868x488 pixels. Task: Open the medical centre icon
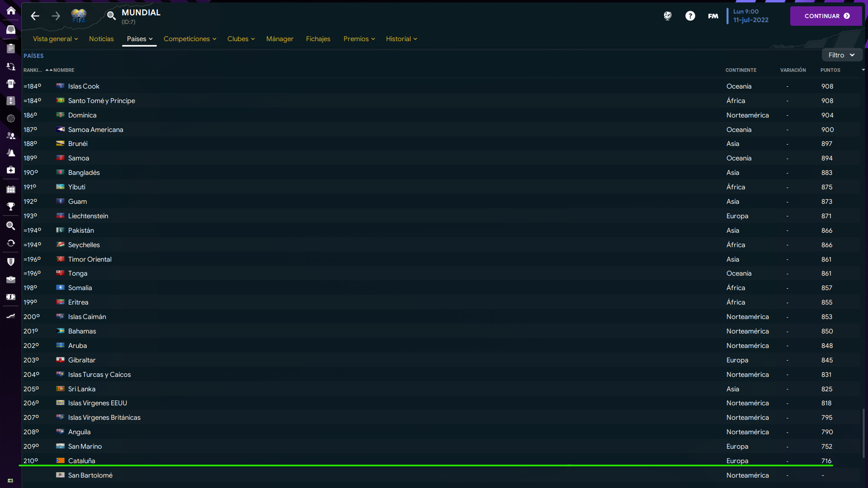tap(11, 170)
